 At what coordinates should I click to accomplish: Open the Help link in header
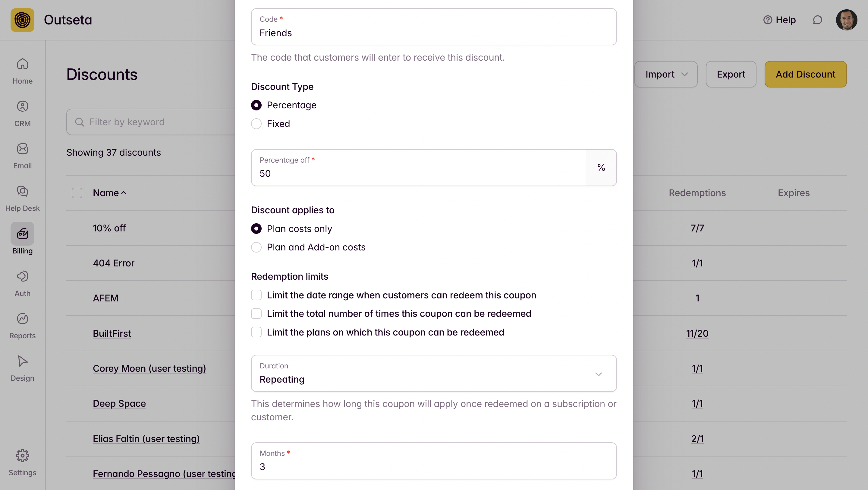click(x=779, y=20)
